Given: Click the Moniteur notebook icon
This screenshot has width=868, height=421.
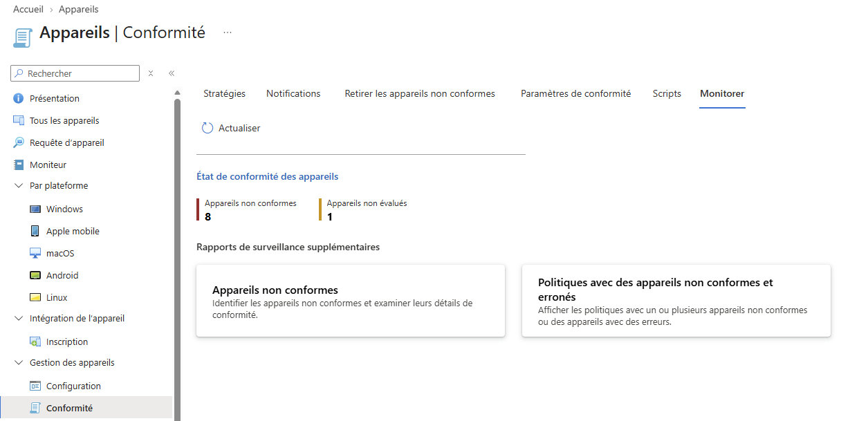Looking at the screenshot, I should pos(19,165).
